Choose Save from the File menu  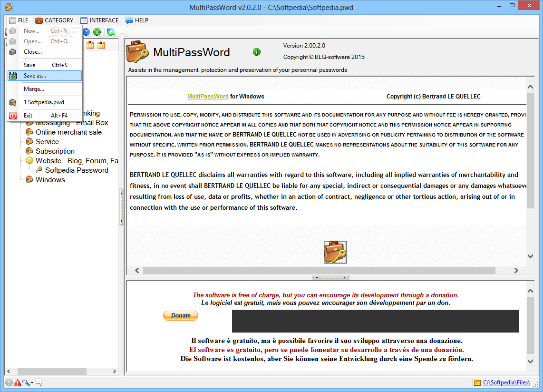pyautogui.click(x=45, y=65)
